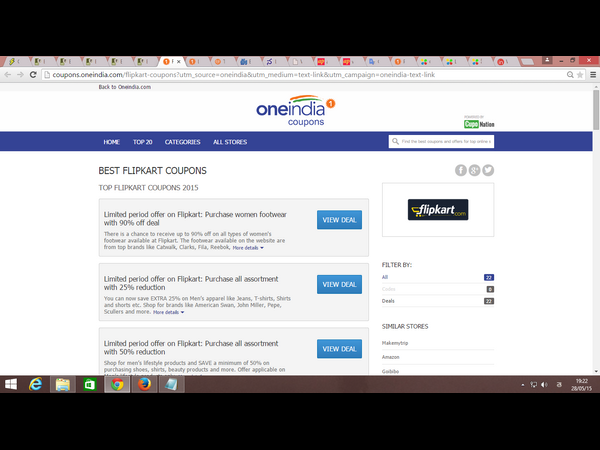This screenshot has height=450, width=600.
Task: Expand More details for women footwear offer
Action: [248, 247]
